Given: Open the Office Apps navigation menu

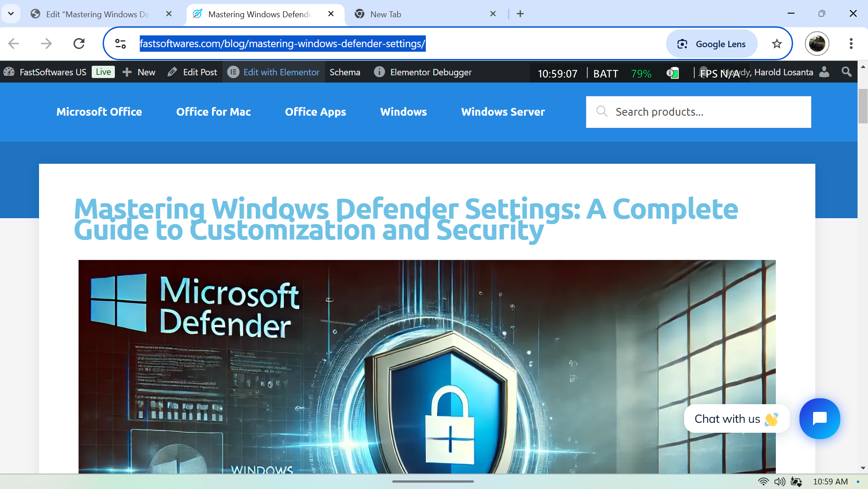Looking at the screenshot, I should coord(316,112).
